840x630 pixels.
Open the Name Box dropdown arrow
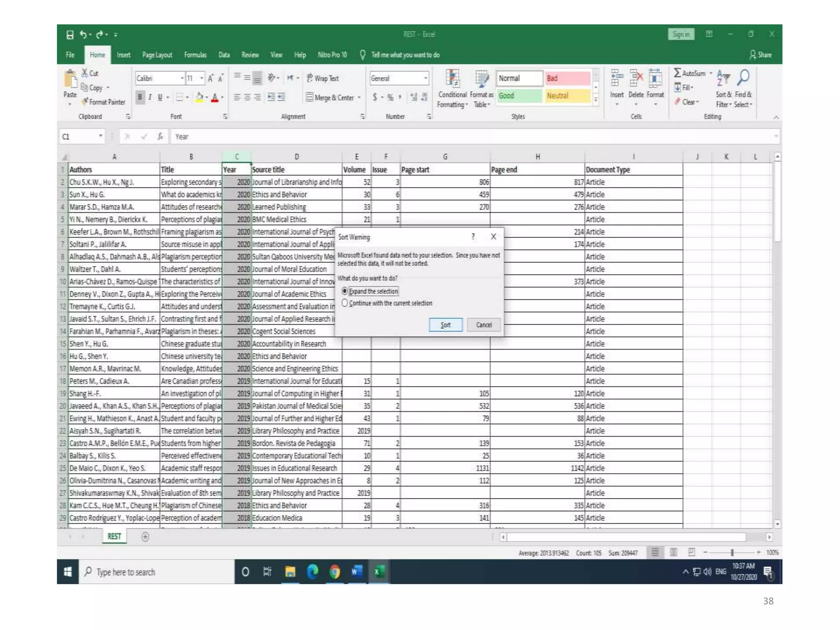[x=100, y=136]
